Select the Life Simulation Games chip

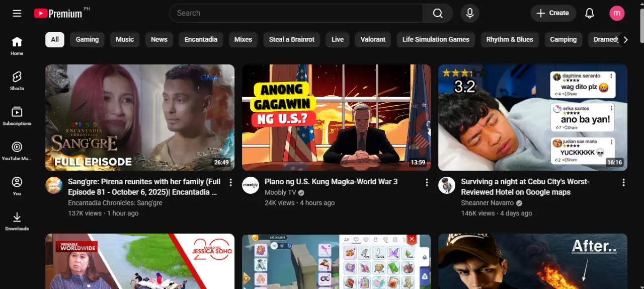click(x=436, y=39)
